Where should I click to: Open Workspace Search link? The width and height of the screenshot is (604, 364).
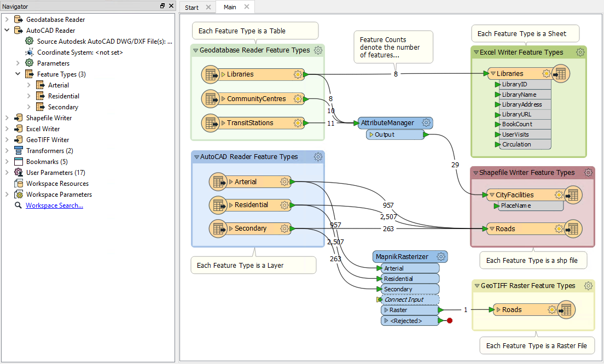[54, 206]
